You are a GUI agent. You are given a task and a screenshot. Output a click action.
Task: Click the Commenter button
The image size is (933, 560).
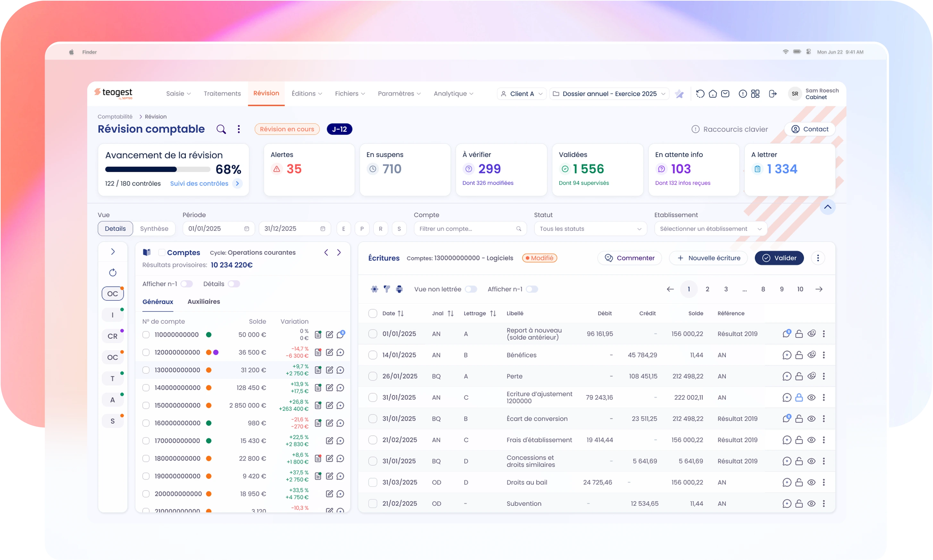point(629,258)
